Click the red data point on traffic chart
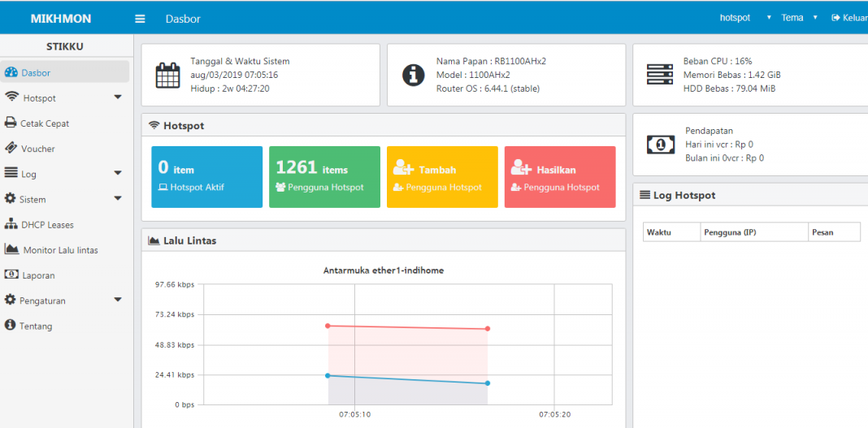Image resolution: width=868 pixels, height=428 pixels. click(x=328, y=326)
